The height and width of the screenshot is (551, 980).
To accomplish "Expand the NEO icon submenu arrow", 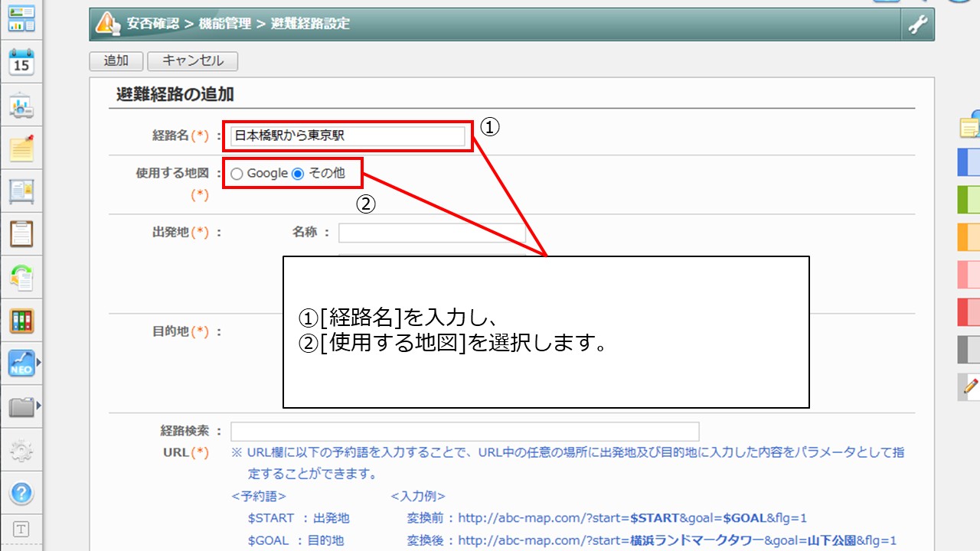I will tap(38, 362).
